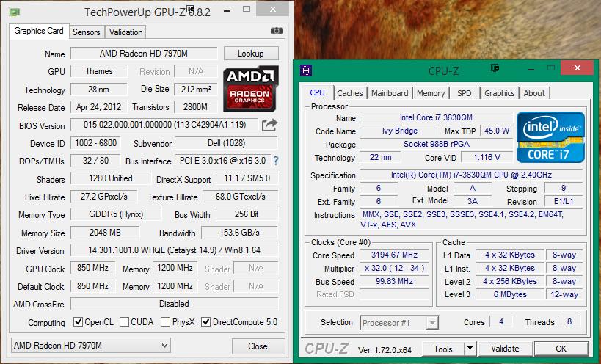Click the Core VID value 1.116 V

[x=487, y=157]
